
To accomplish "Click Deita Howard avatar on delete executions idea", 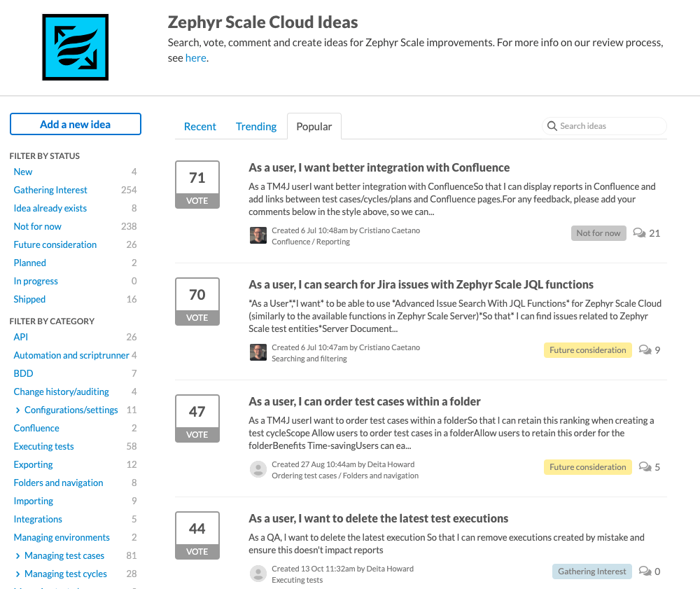I will [x=258, y=574].
